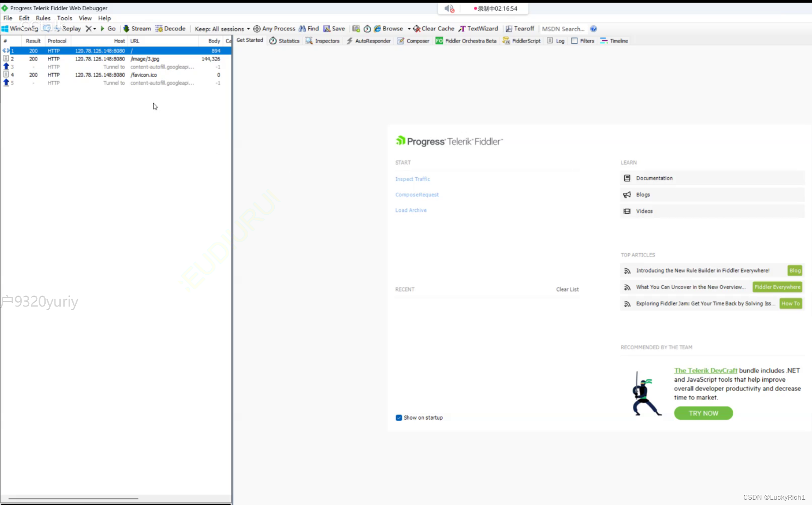The image size is (812, 505).
Task: Switch to the Statistics tab
Action: (x=285, y=41)
